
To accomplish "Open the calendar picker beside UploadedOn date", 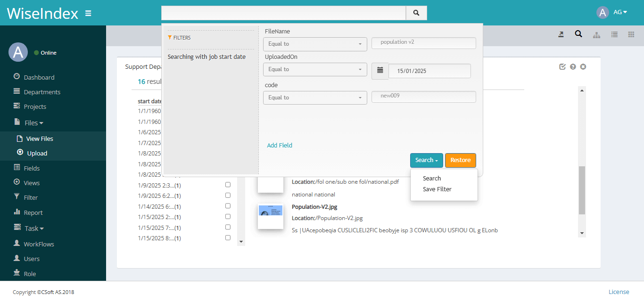I will pos(380,71).
